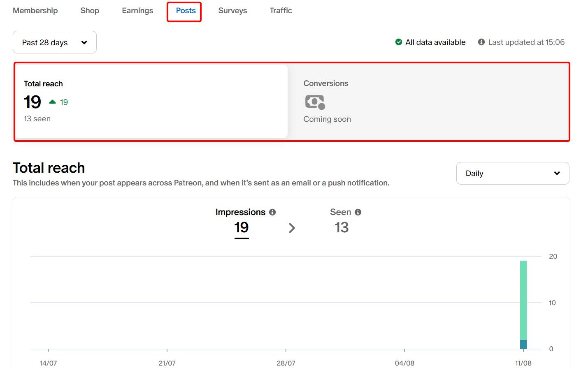The width and height of the screenshot is (588, 368).
Task: Click the 28/07 date label
Action: pyautogui.click(x=286, y=363)
